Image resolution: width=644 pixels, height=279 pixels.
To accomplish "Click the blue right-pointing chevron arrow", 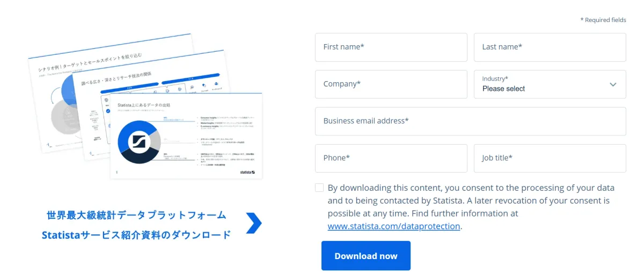I will [254, 223].
